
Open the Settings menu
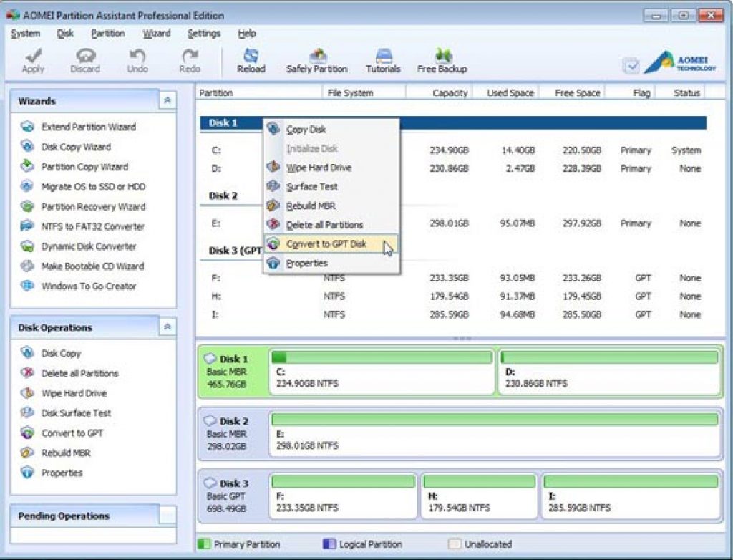pyautogui.click(x=204, y=33)
